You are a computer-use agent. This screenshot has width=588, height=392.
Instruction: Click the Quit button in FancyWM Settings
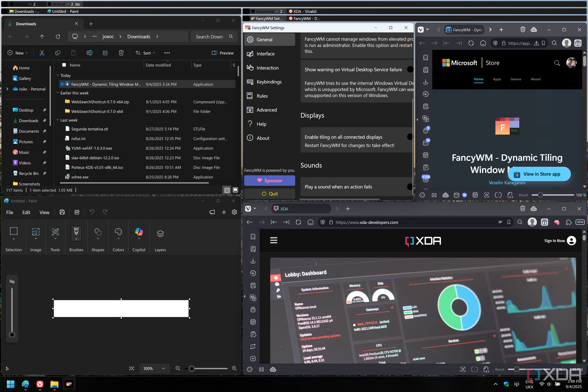click(x=269, y=194)
